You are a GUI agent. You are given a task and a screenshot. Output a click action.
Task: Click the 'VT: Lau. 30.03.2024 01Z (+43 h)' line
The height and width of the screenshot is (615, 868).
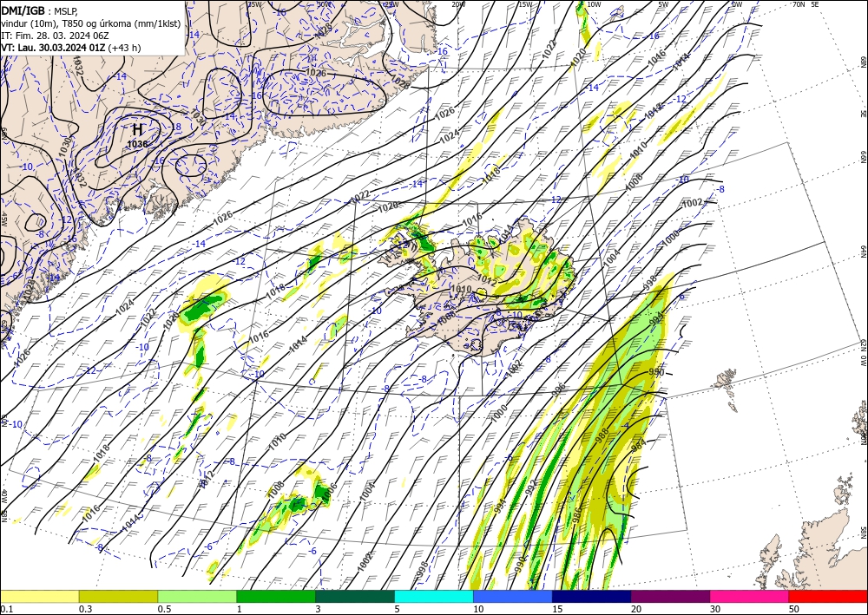71,48
